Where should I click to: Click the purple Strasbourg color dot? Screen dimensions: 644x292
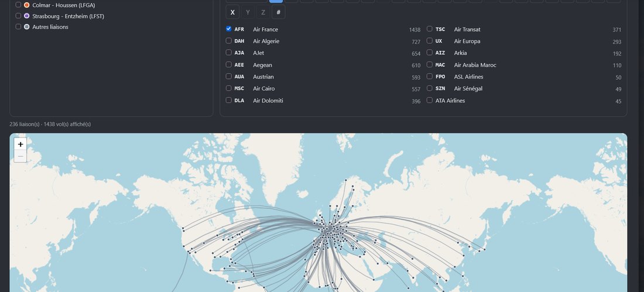click(27, 16)
